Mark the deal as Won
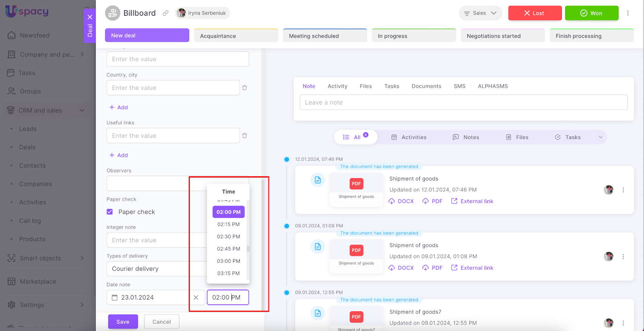Screen dimensions: 644x331 coord(591,13)
